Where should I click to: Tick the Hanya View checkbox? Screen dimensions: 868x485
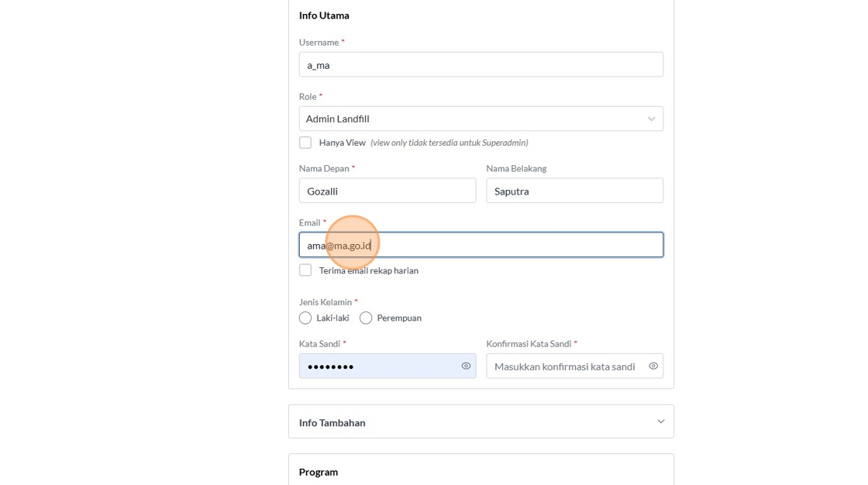[x=305, y=143]
